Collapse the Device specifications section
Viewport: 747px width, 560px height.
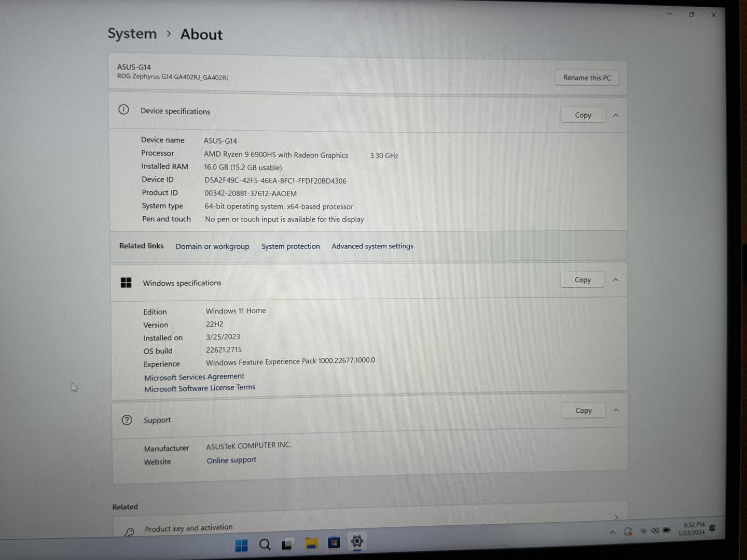point(616,116)
